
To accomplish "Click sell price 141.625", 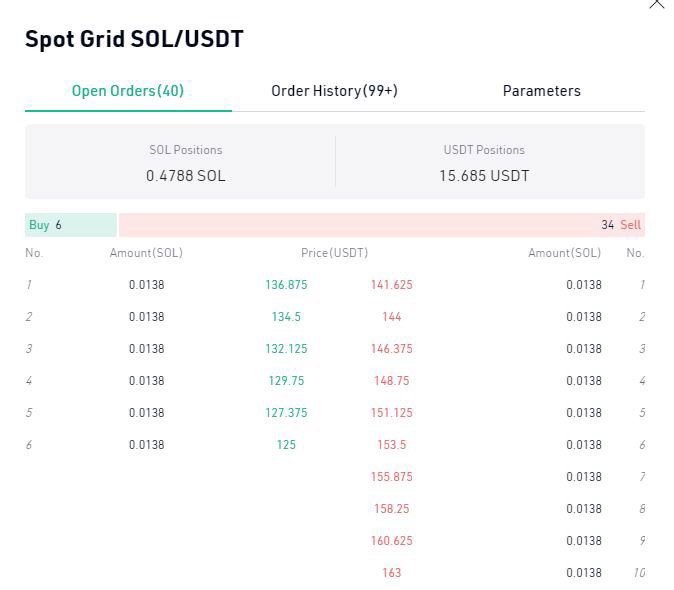I will click(392, 284).
